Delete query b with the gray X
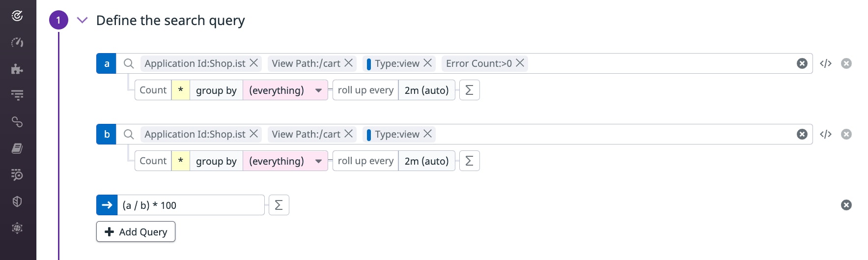This screenshot has height=260, width=868. 846,134
